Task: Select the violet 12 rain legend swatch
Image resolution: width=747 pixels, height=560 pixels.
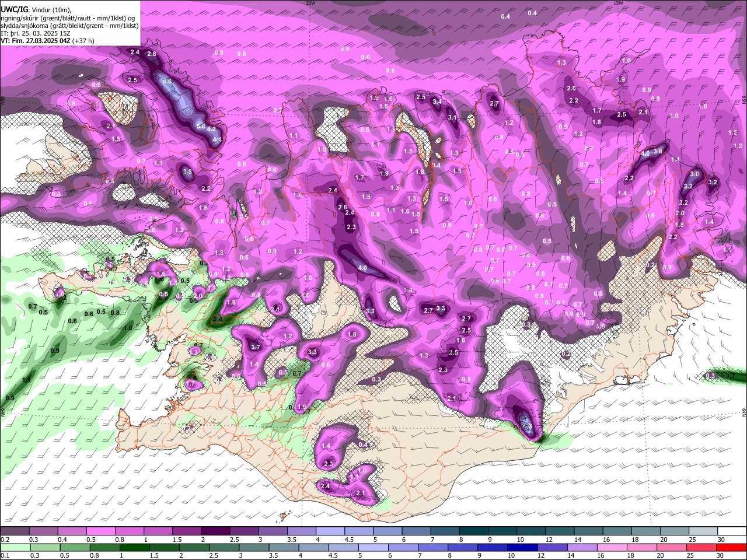Action: (553, 547)
